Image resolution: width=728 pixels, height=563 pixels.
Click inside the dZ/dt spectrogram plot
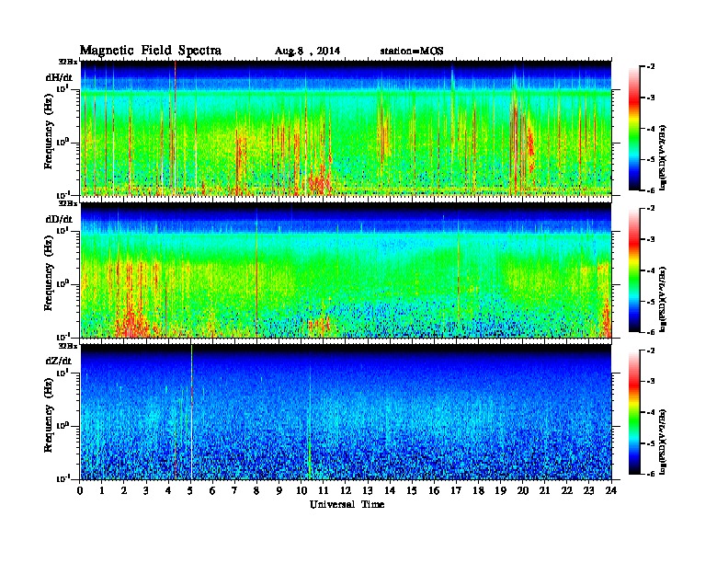coord(347,412)
